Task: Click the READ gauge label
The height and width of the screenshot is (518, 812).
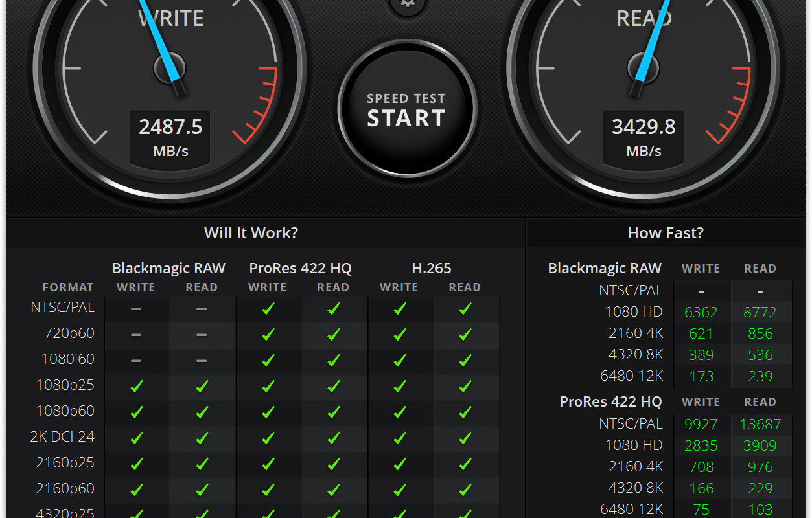Action: (x=644, y=18)
